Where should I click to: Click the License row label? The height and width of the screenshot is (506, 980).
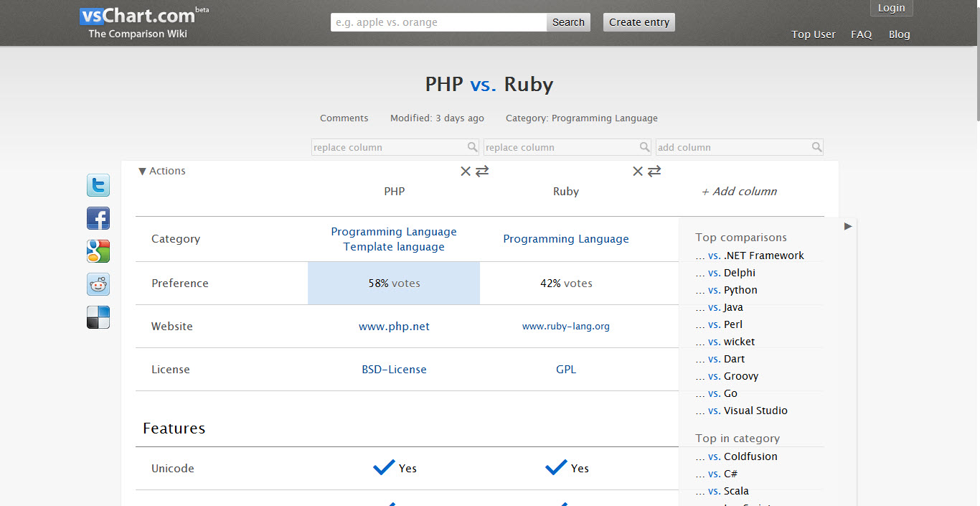[x=171, y=370]
